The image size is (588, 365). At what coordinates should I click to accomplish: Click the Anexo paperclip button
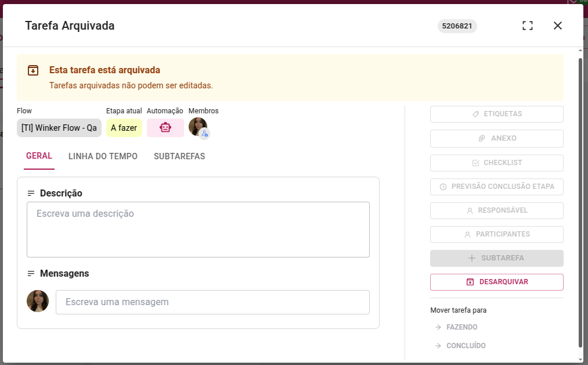click(496, 138)
